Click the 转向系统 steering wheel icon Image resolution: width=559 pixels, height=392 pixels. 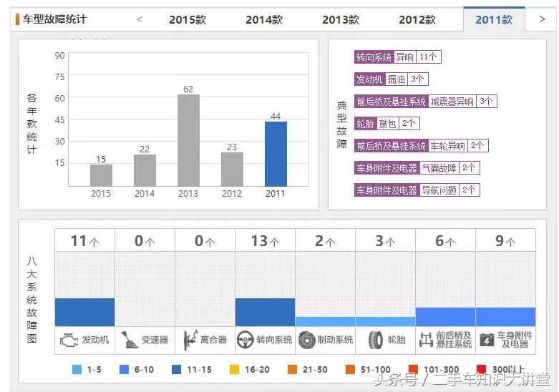(246, 340)
